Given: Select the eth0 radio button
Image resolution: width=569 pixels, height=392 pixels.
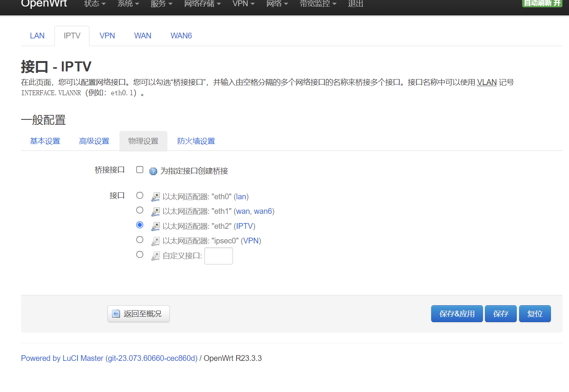Looking at the screenshot, I should (x=139, y=195).
